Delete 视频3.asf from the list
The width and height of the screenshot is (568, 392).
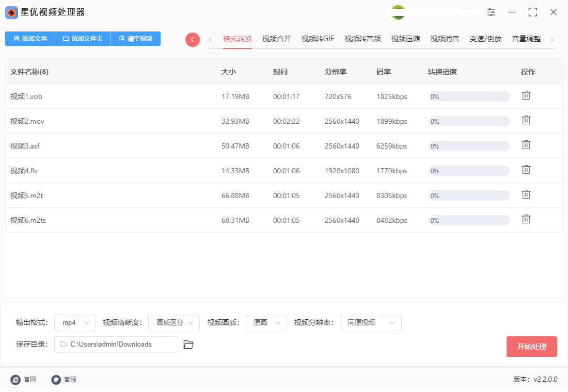pos(526,144)
